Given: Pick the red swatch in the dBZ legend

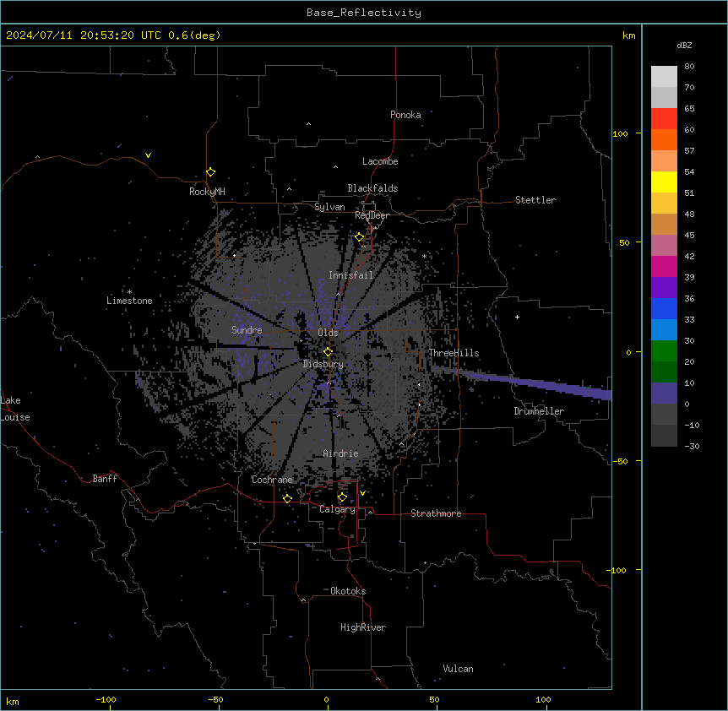Looking at the screenshot, I should pyautogui.click(x=664, y=118).
